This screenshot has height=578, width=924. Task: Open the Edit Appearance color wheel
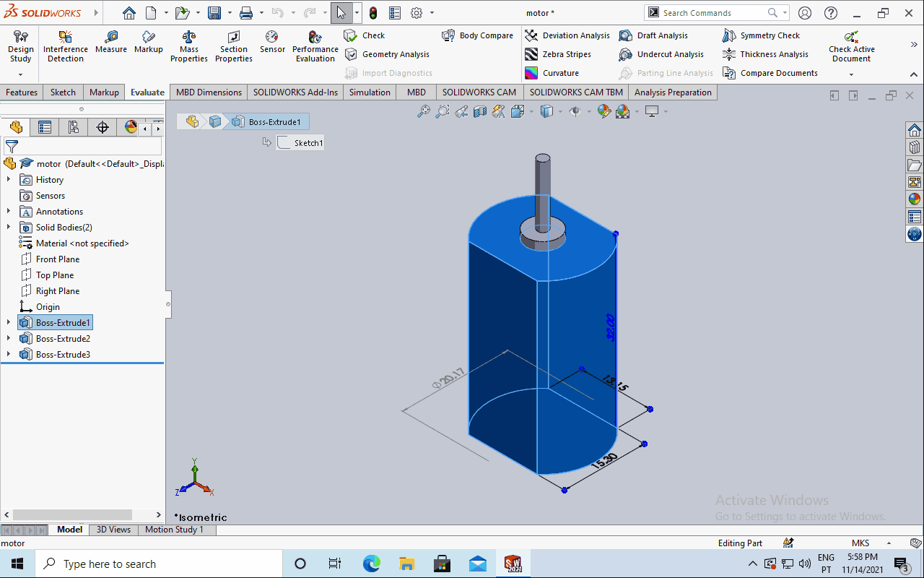point(603,111)
